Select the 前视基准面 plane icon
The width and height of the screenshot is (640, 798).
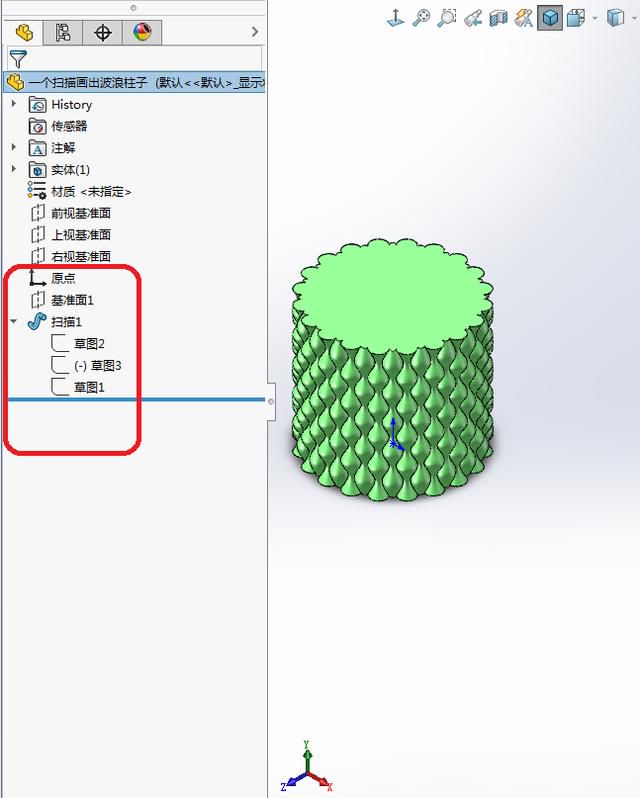point(38,213)
